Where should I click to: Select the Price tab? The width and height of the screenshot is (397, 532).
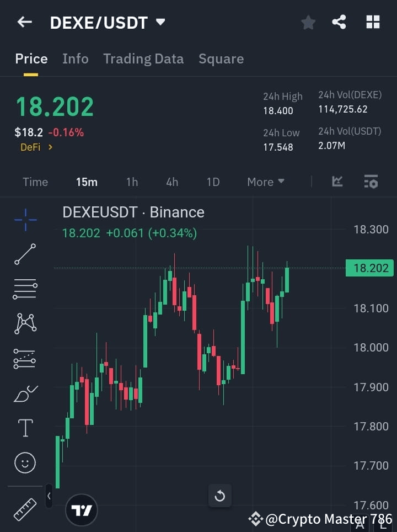point(31,58)
